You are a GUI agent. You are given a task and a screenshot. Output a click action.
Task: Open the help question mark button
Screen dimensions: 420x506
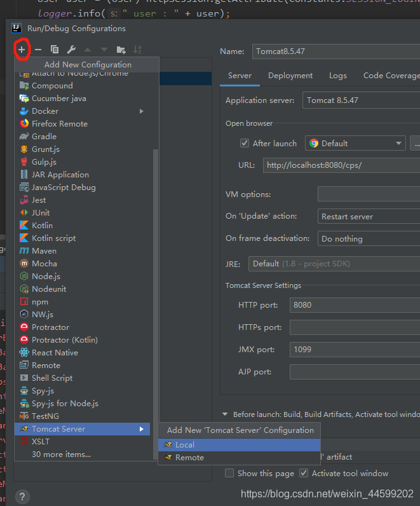pyautogui.click(x=22, y=496)
